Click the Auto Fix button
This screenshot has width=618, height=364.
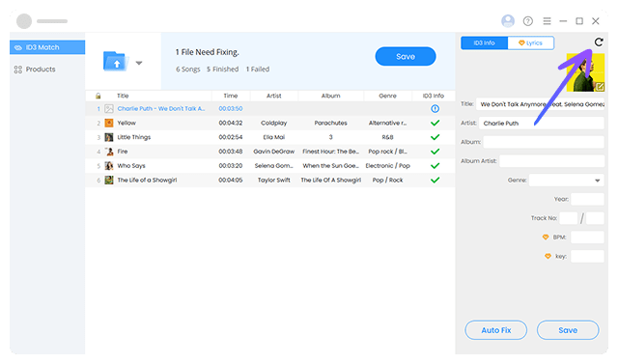coord(495,330)
